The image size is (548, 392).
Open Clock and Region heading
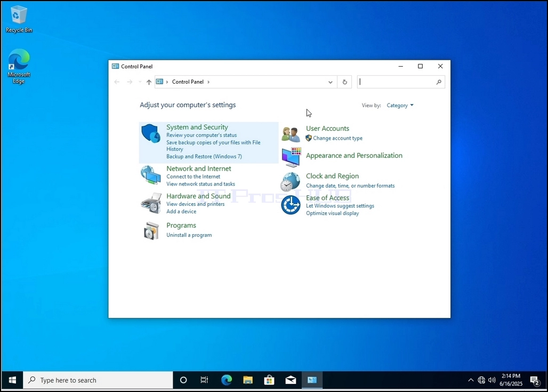click(332, 176)
